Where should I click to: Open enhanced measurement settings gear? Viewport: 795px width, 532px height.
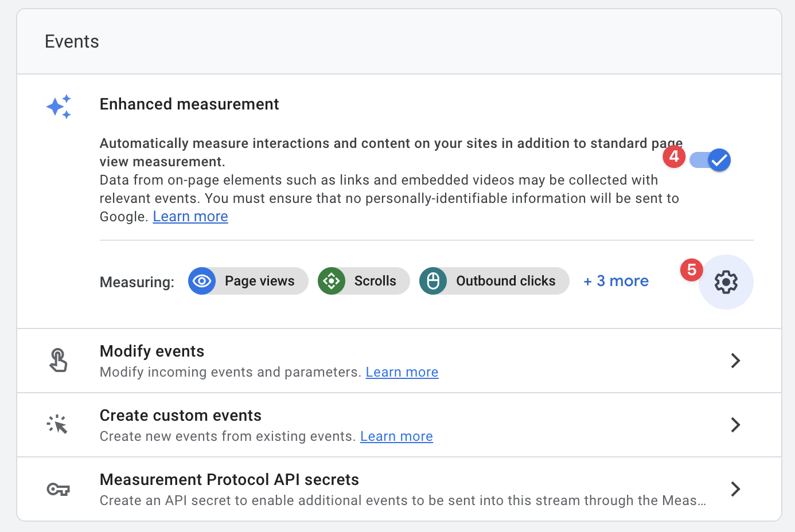click(726, 282)
